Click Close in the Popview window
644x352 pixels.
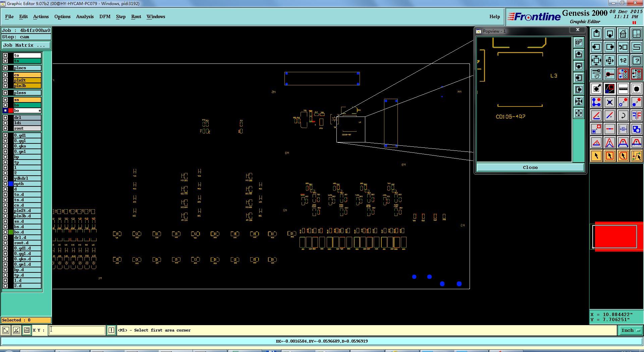[530, 167]
